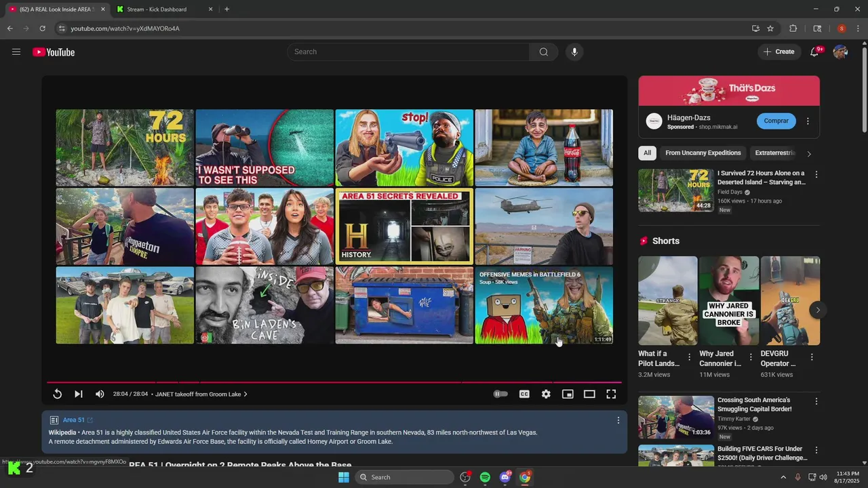This screenshot has height=488, width=868.
Task: Bookmark this page with the star
Action: (770, 28)
